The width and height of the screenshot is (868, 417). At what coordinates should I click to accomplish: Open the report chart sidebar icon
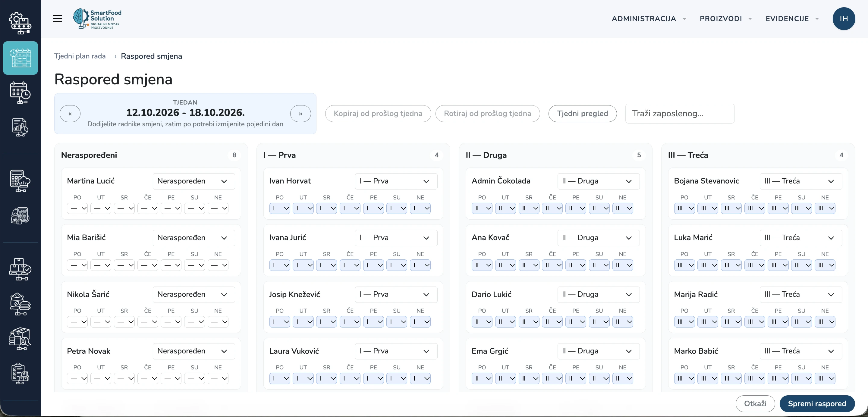20,127
